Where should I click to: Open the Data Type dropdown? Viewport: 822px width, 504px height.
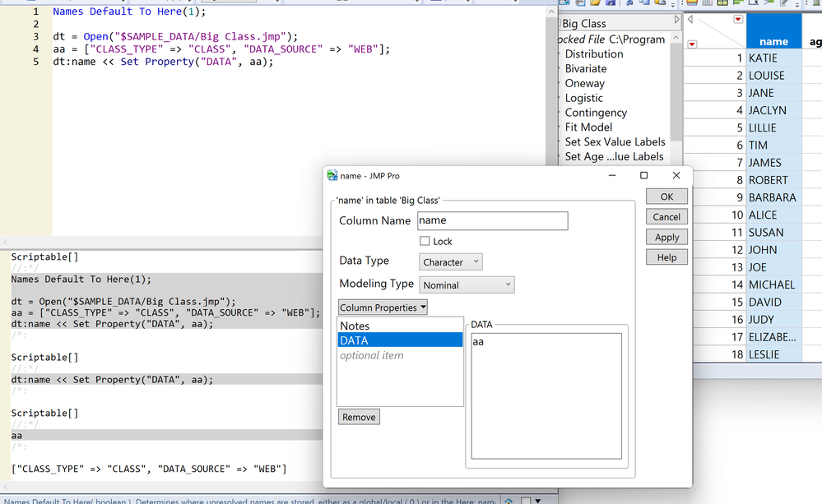(x=450, y=262)
